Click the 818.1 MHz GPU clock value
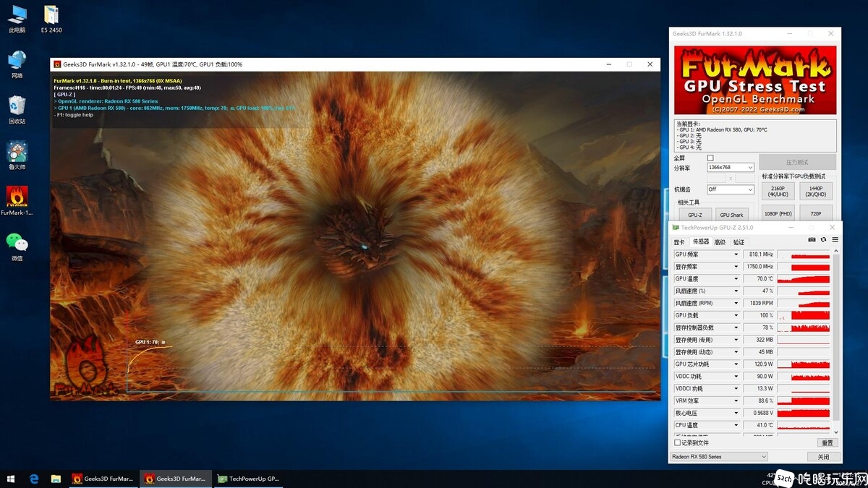Screen dimensions: 868x488 [x=759, y=254]
